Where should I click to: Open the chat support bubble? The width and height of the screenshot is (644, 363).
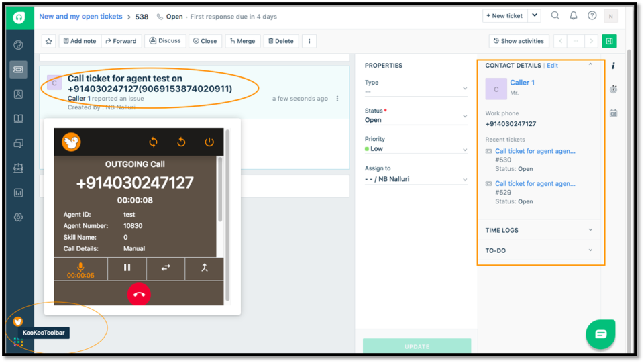tap(600, 334)
